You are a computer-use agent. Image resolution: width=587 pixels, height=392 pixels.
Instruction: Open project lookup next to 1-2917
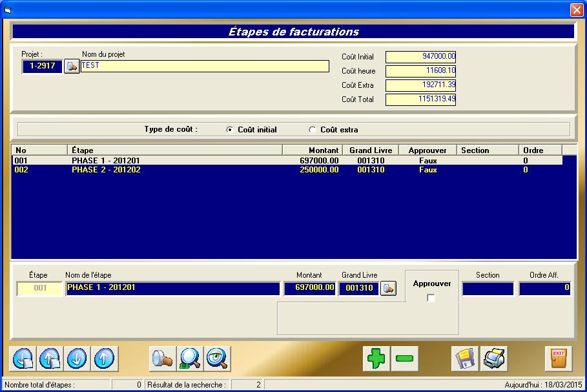pyautogui.click(x=72, y=66)
